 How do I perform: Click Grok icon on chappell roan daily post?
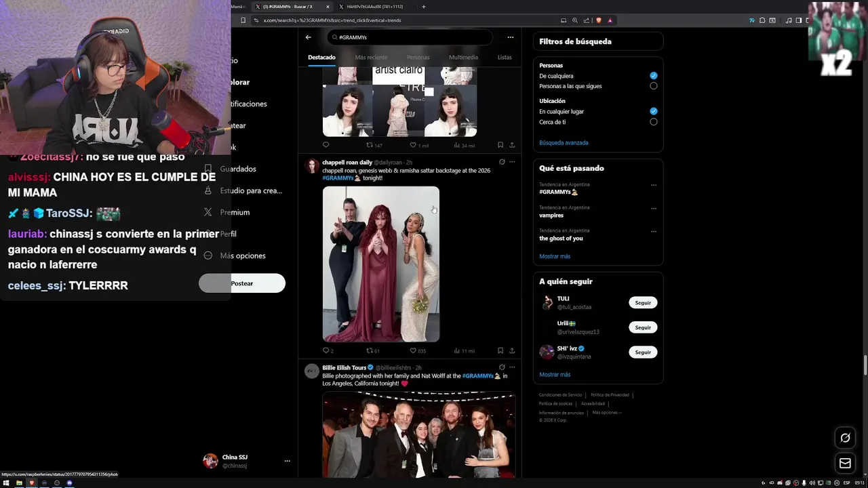click(x=502, y=162)
